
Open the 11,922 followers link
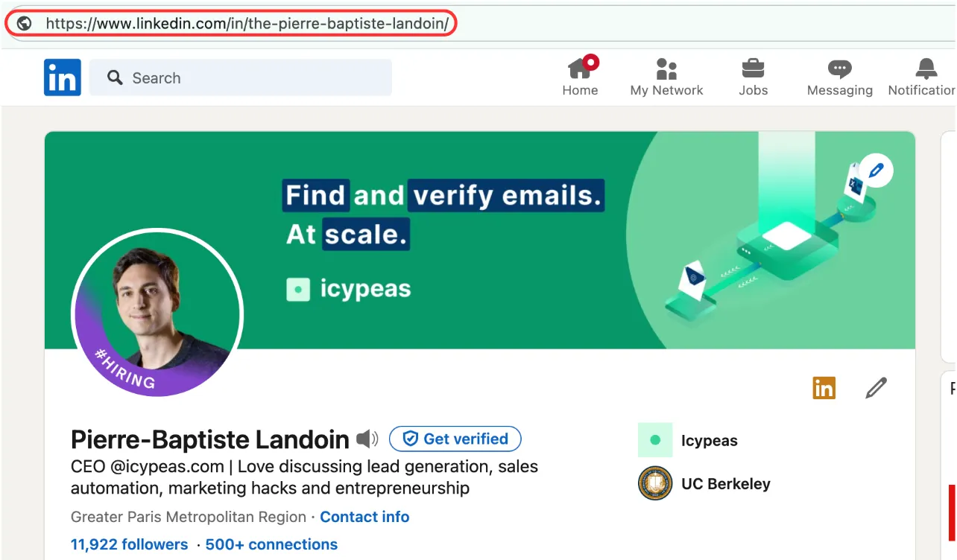(x=129, y=544)
